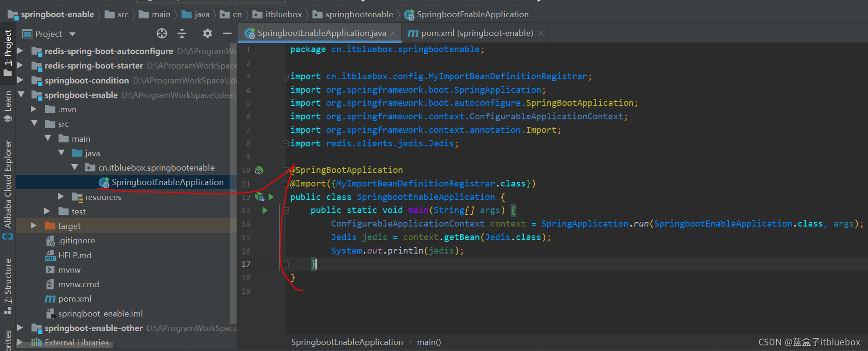The height and width of the screenshot is (351, 868).
Task: Close the pom.xml editor tab
Action: 540,34
